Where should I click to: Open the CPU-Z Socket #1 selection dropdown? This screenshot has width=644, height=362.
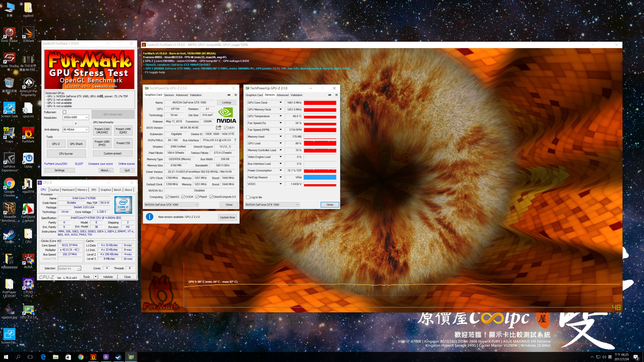pyautogui.click(x=69, y=268)
